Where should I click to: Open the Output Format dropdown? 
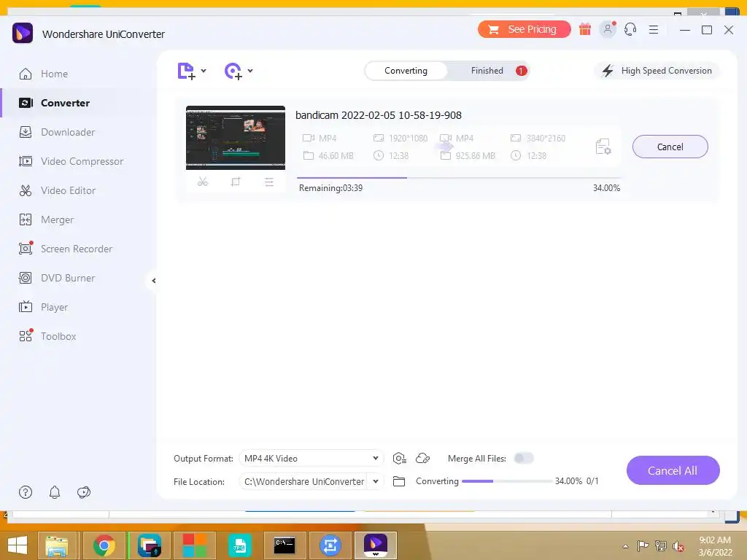[x=311, y=458]
